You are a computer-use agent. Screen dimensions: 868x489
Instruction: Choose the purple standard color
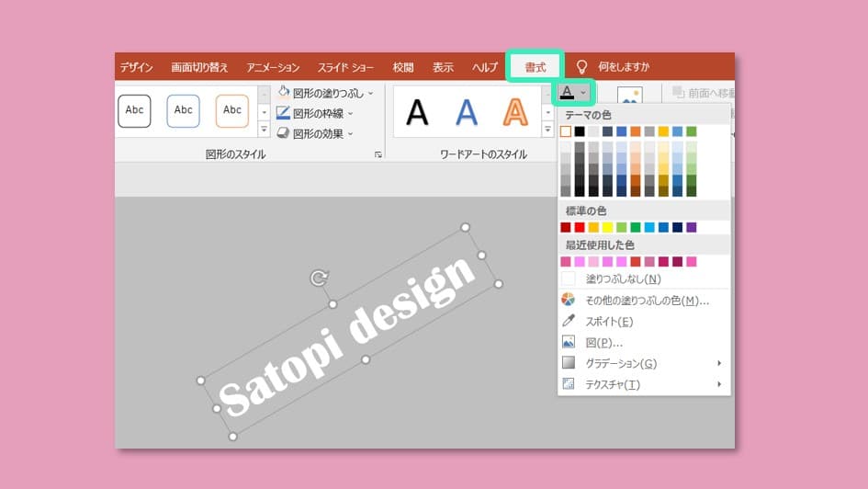tap(692, 227)
